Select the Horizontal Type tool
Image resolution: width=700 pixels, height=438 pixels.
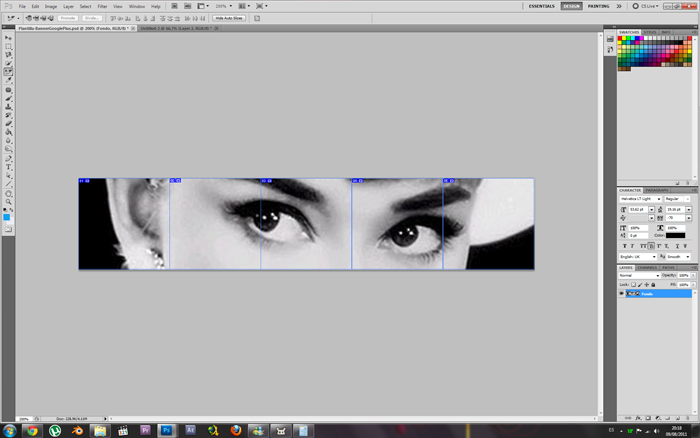(x=8, y=167)
